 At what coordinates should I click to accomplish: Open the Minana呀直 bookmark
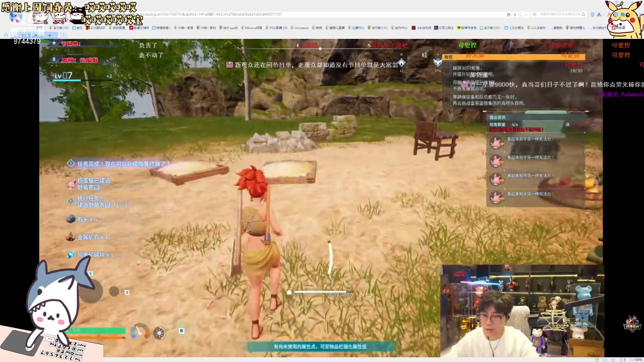[x=252, y=28]
